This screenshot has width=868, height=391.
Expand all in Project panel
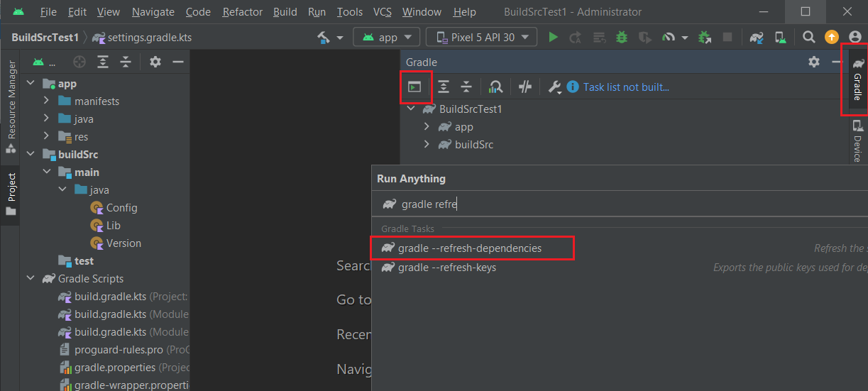[x=103, y=62]
